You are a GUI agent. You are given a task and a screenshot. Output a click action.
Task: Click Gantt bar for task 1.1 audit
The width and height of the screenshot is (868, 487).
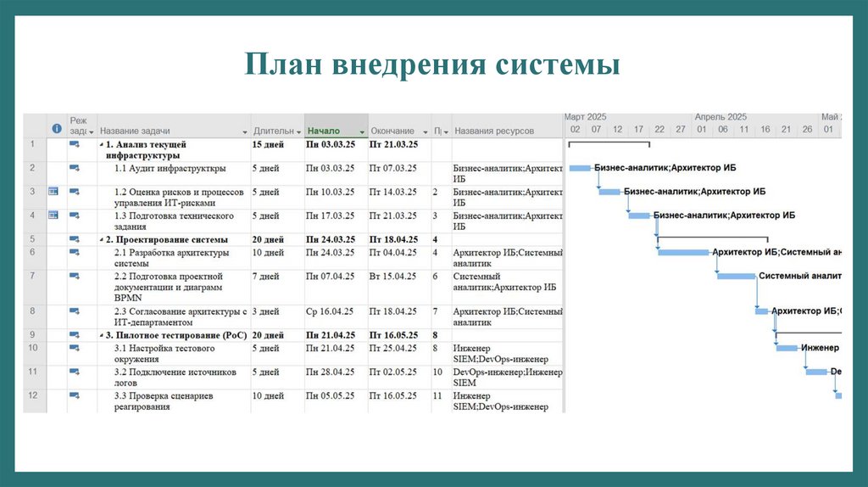tap(580, 168)
